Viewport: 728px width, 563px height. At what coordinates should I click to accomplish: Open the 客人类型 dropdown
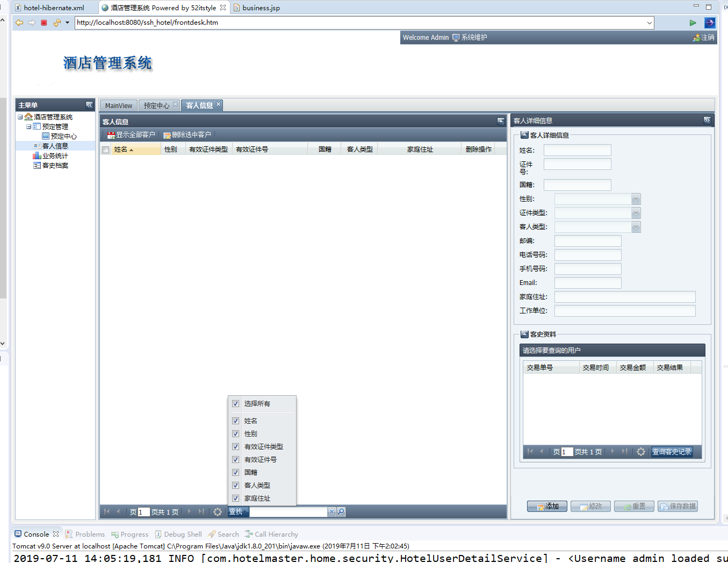click(x=636, y=227)
